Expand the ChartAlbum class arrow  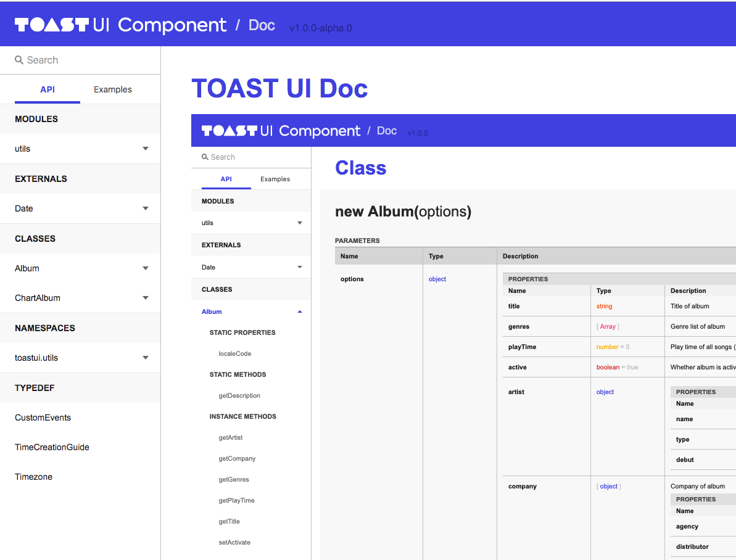146,298
